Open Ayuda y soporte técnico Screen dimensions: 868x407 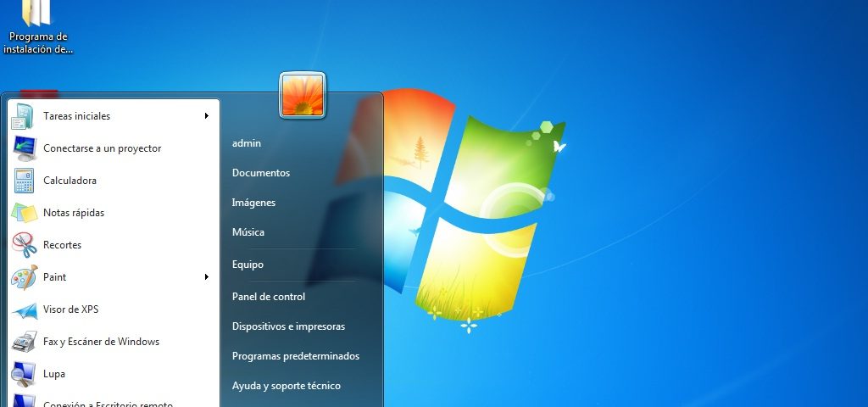click(287, 386)
